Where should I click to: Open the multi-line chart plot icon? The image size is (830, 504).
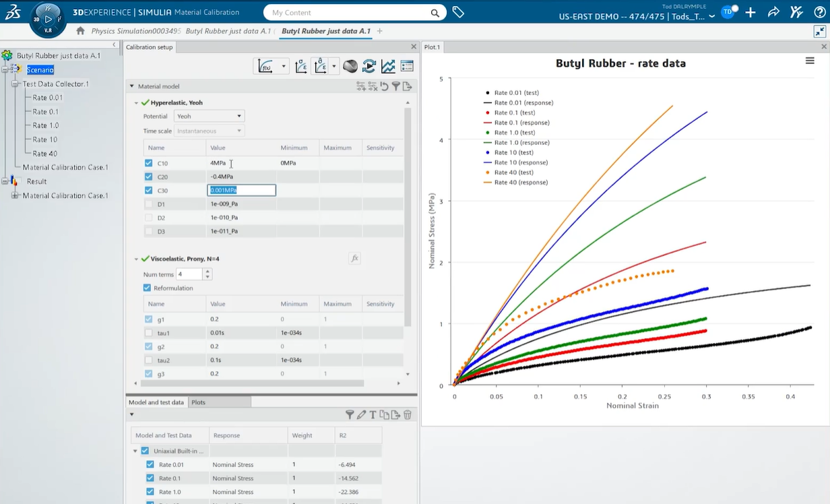[388, 66]
